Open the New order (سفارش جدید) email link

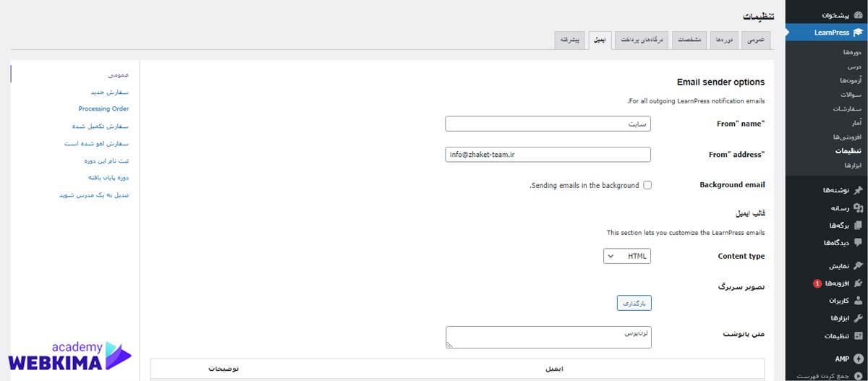coord(109,92)
